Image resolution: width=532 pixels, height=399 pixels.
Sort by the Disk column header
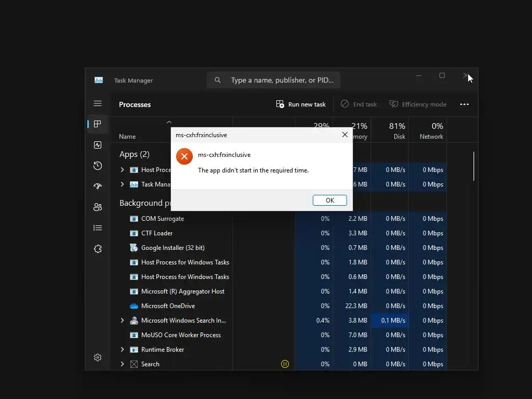pyautogui.click(x=390, y=131)
